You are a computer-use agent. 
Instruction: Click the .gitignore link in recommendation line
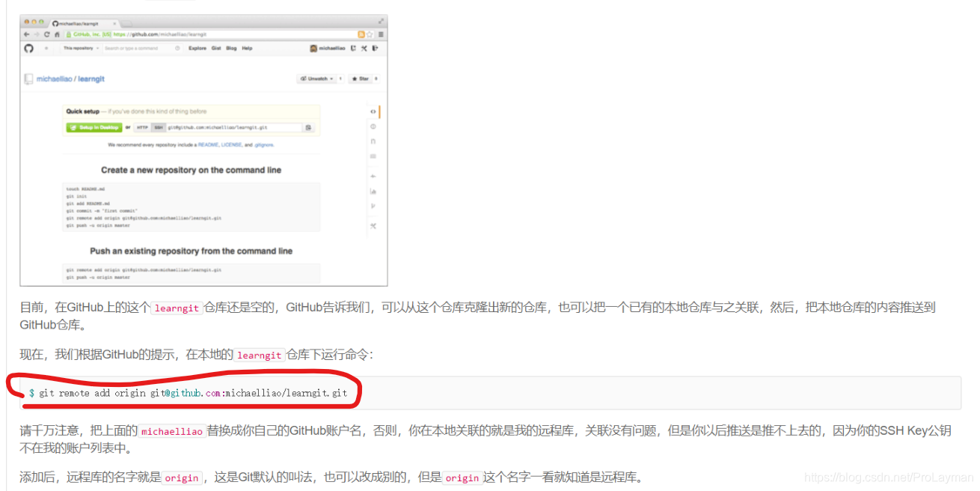[264, 144]
